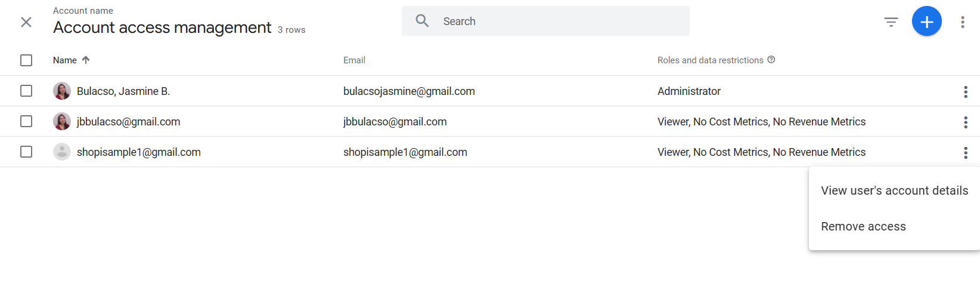Click the jbbulacso@gmail.com profile avatar
980x289 pixels.
(x=62, y=121)
